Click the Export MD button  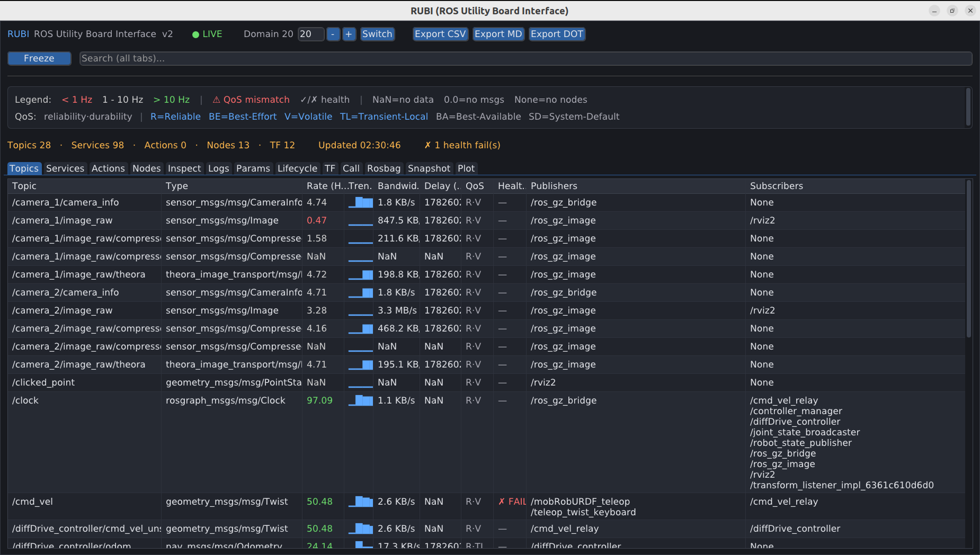tap(498, 34)
